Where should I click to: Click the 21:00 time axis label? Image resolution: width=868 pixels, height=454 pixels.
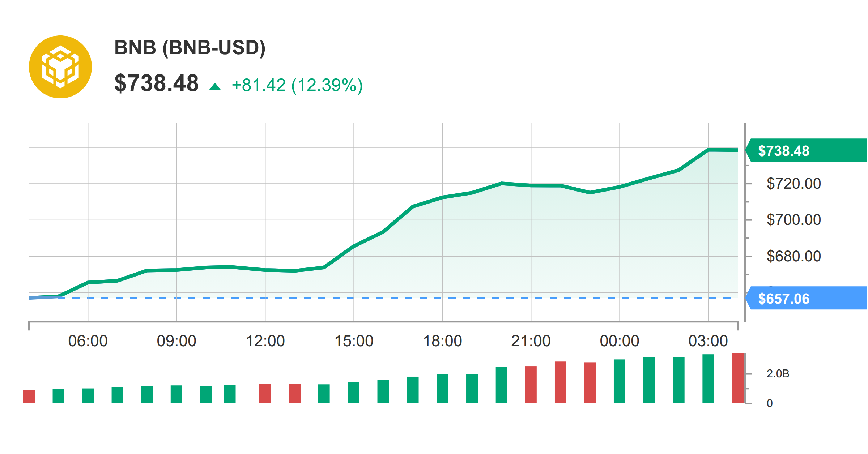pos(531,341)
